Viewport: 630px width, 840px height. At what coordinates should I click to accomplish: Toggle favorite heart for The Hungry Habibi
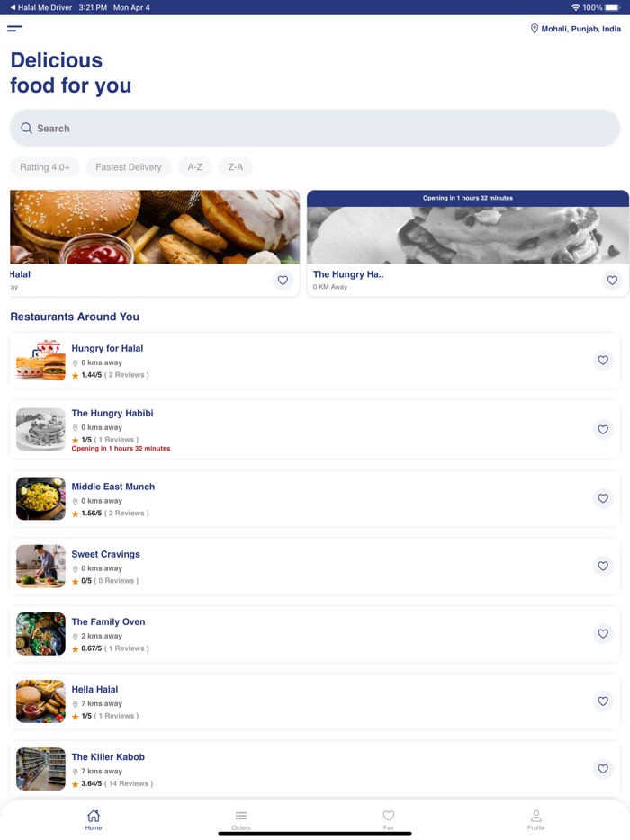tap(603, 429)
